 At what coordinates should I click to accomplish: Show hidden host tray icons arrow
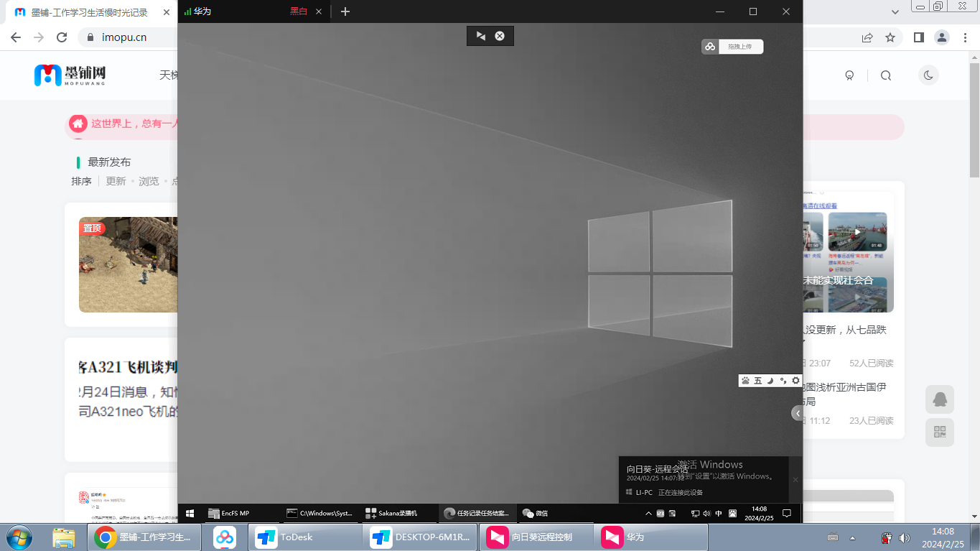[852, 537]
